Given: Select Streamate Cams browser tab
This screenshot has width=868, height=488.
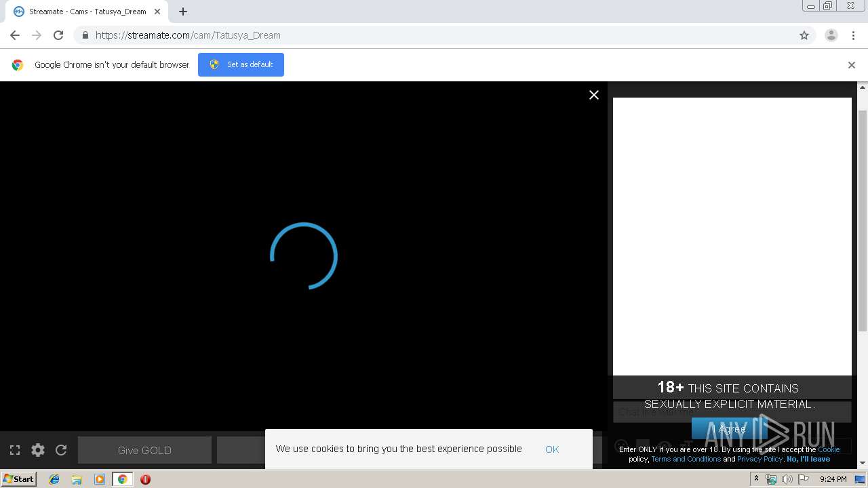Looking at the screenshot, I should 87,12.
